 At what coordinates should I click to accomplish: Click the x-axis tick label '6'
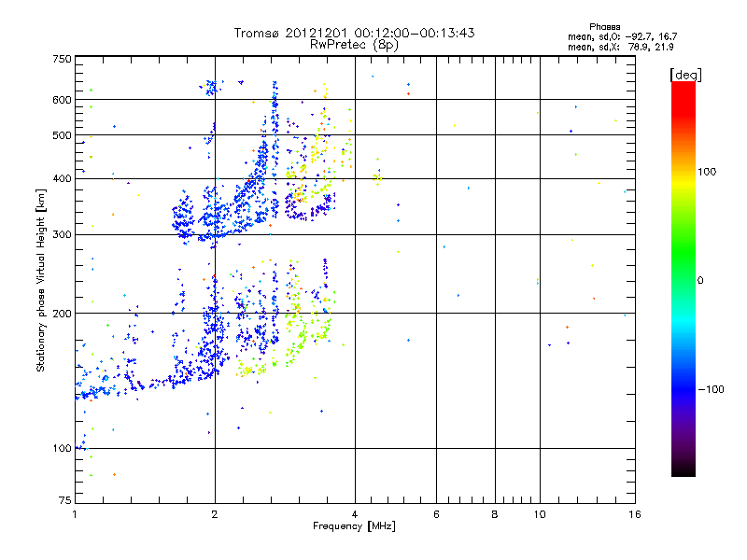pos(437,514)
